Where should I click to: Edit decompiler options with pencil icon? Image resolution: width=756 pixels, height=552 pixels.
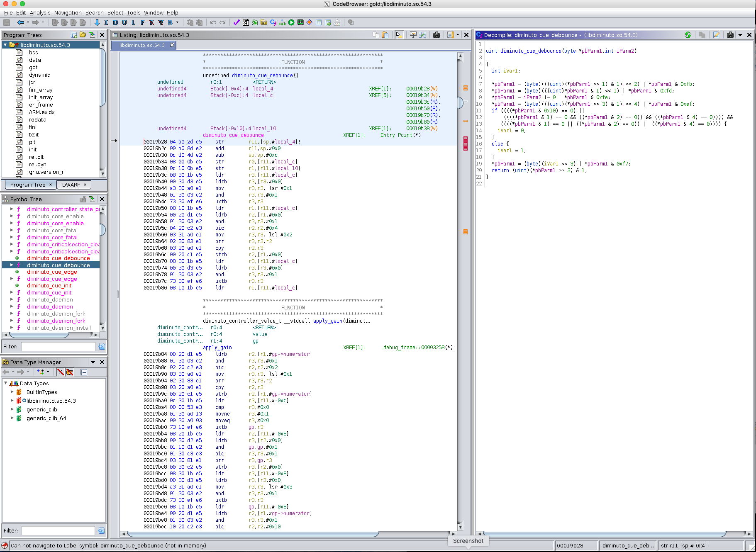pyautogui.click(x=717, y=35)
